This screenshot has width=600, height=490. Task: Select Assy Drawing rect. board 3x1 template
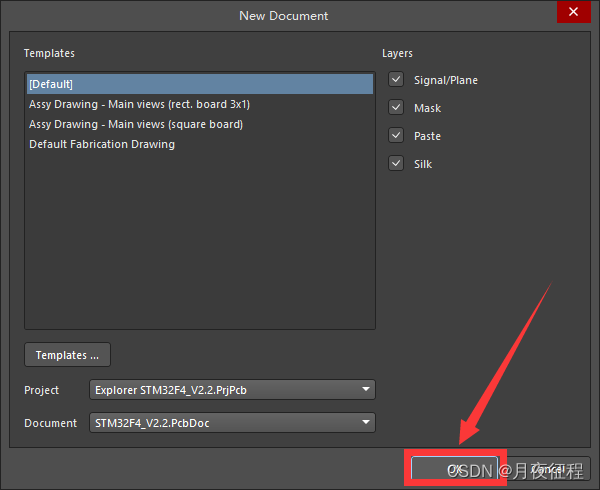(x=200, y=104)
